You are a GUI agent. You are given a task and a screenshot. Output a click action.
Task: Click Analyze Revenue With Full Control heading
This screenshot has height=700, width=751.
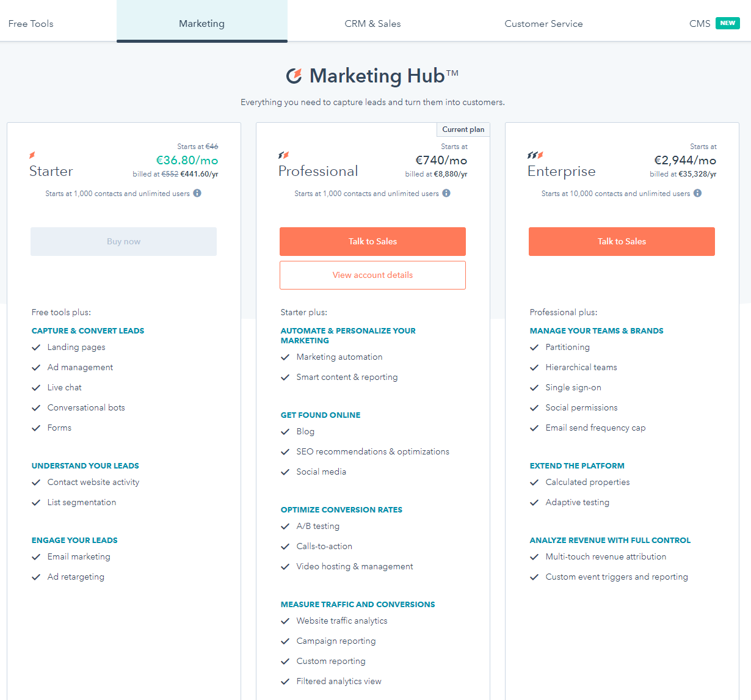pyautogui.click(x=610, y=540)
